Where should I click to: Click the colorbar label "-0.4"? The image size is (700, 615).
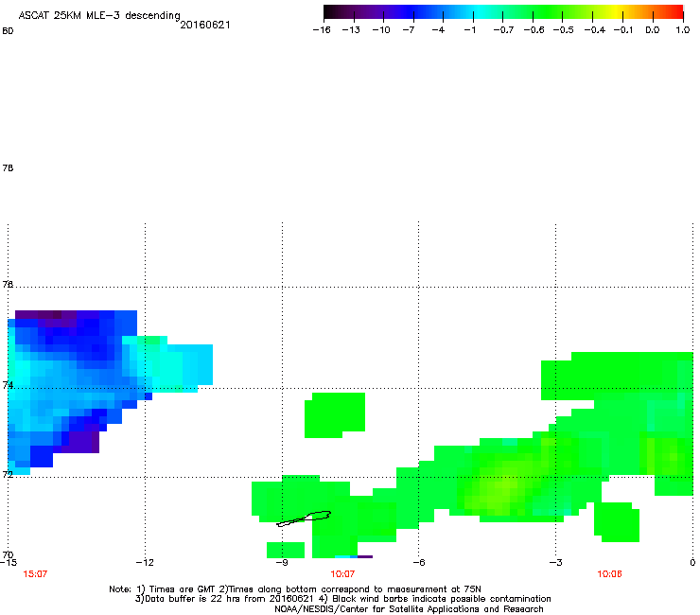point(595,30)
